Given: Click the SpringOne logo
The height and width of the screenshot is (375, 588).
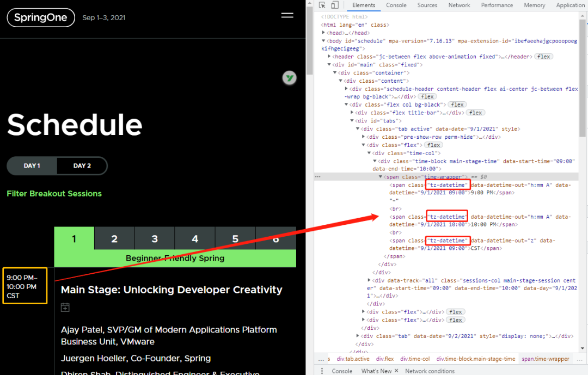Looking at the screenshot, I should tap(41, 17).
